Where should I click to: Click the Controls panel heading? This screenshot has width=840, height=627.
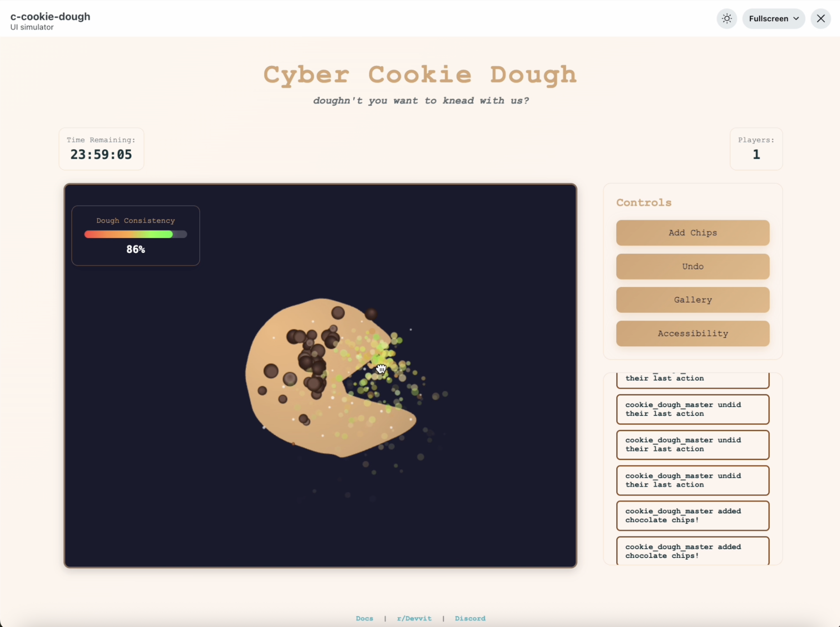[644, 203]
